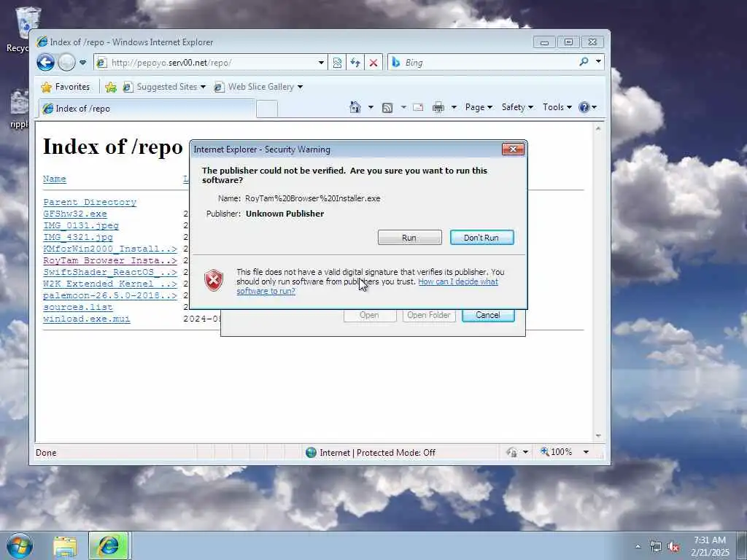
Task: Click the page scrollbar down arrow
Action: (598, 436)
